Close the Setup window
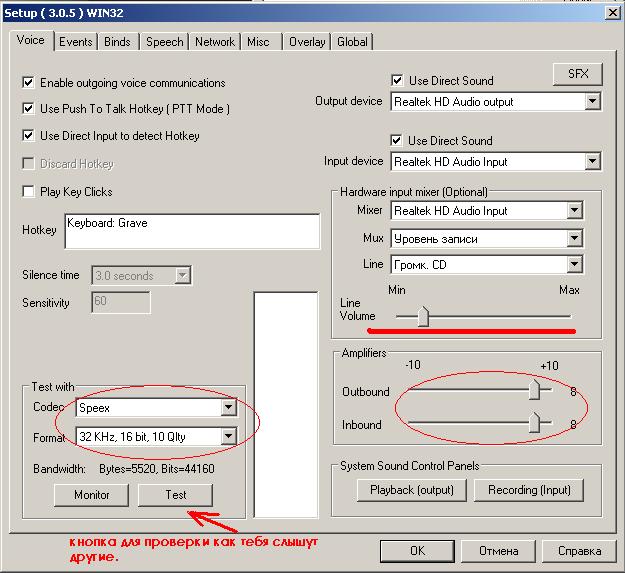The height and width of the screenshot is (573, 625). pyautogui.click(x=612, y=13)
